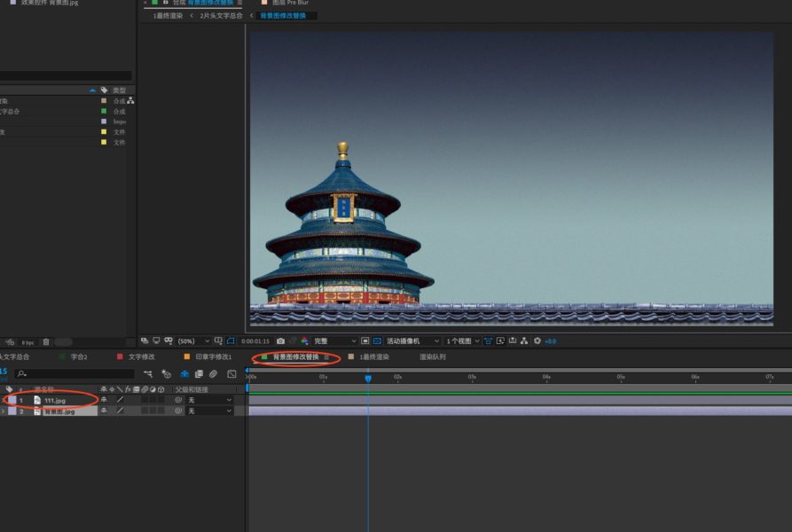792x532 pixels.
Task: Toggle quality switch for layer 背景图.jpg
Action: [x=120, y=411]
